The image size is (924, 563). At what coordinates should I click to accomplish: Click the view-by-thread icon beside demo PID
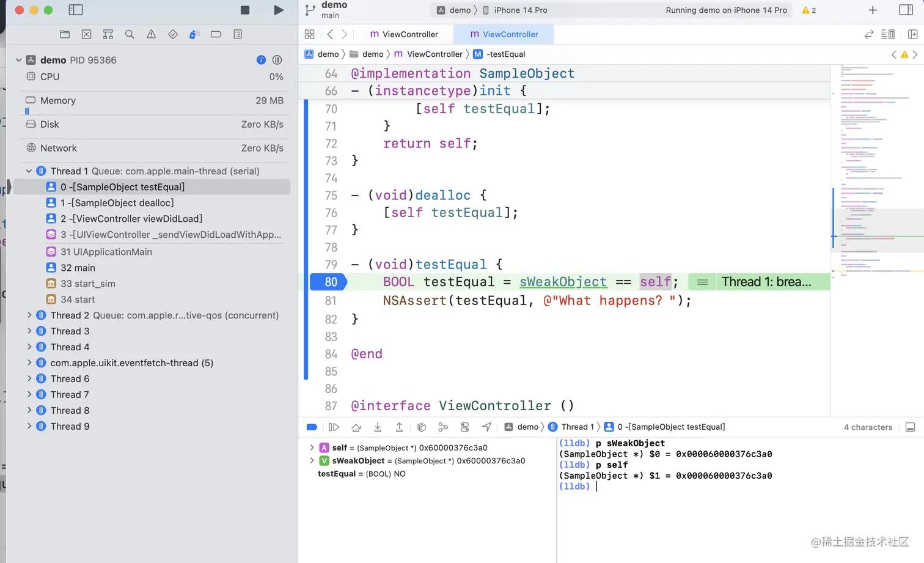tap(277, 60)
